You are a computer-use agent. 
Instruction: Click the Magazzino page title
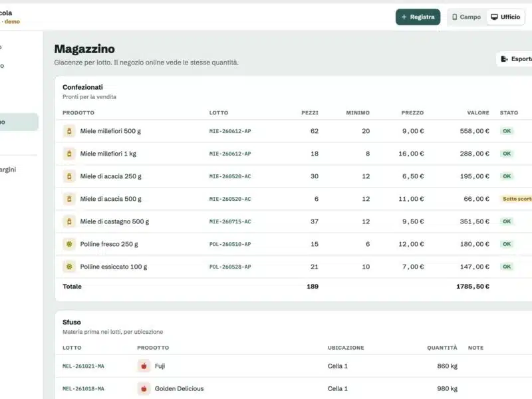point(84,49)
